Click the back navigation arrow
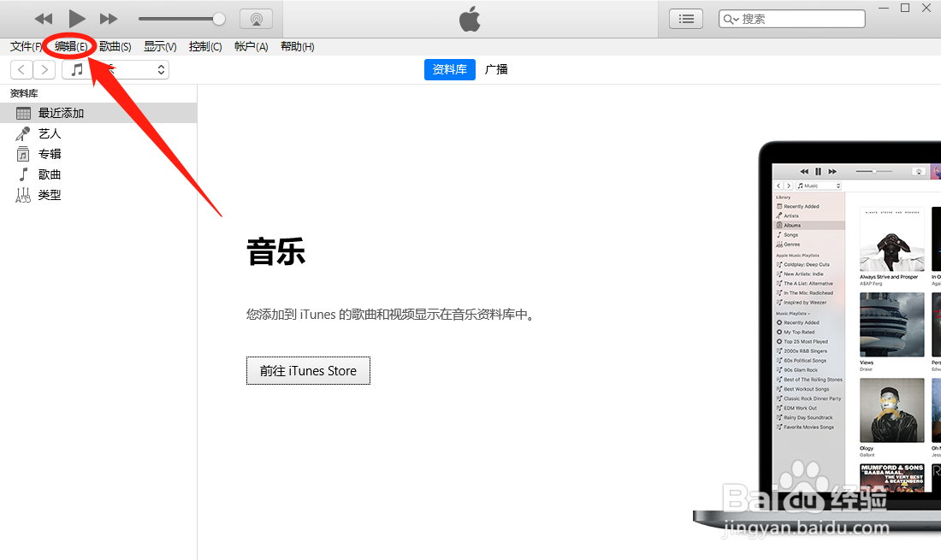 pos(21,69)
